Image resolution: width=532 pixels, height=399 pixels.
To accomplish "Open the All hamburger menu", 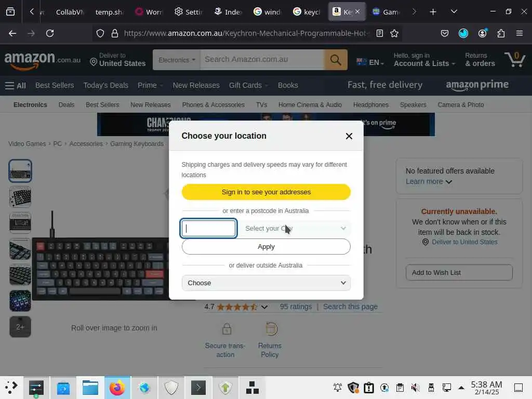I will coord(16,86).
